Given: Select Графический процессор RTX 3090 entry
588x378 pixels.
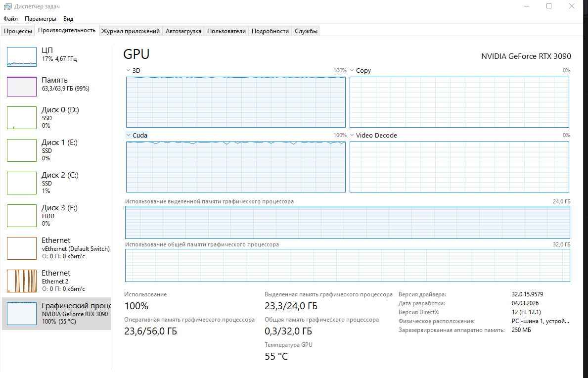Looking at the screenshot, I should click(x=56, y=314).
